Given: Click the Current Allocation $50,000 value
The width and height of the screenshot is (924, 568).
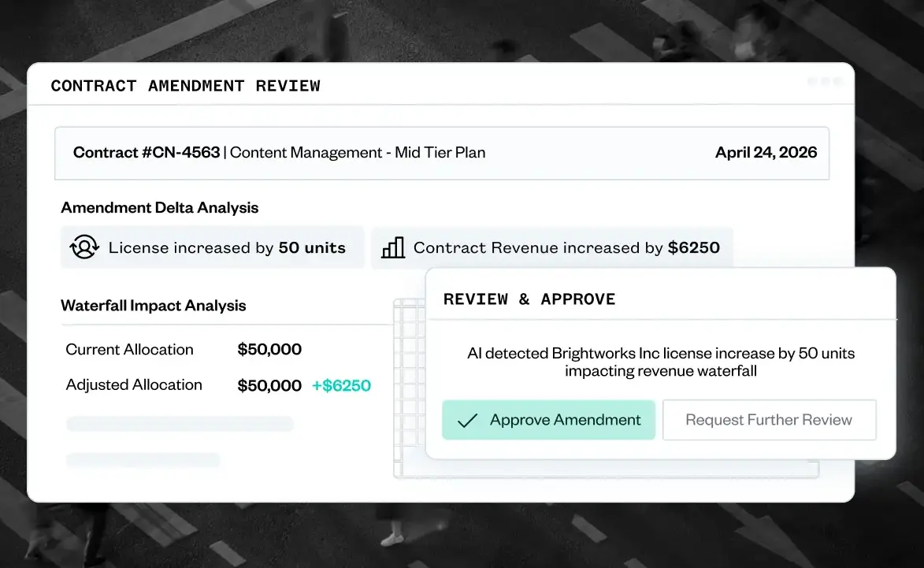Looking at the screenshot, I should click(269, 349).
